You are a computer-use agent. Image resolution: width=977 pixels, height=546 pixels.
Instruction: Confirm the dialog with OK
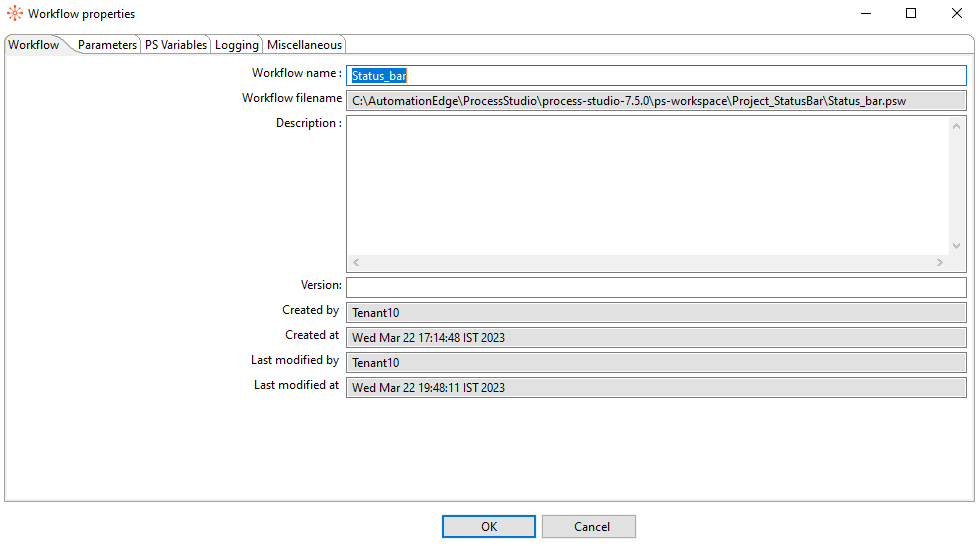tap(489, 527)
